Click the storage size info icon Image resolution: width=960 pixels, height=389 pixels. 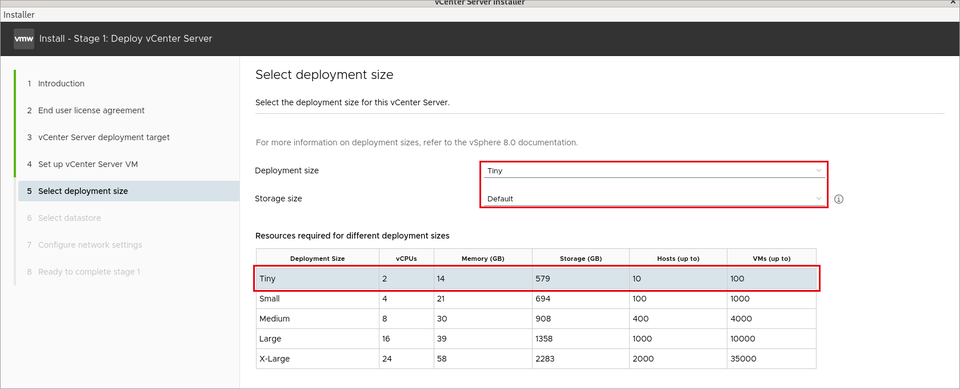pyautogui.click(x=839, y=199)
